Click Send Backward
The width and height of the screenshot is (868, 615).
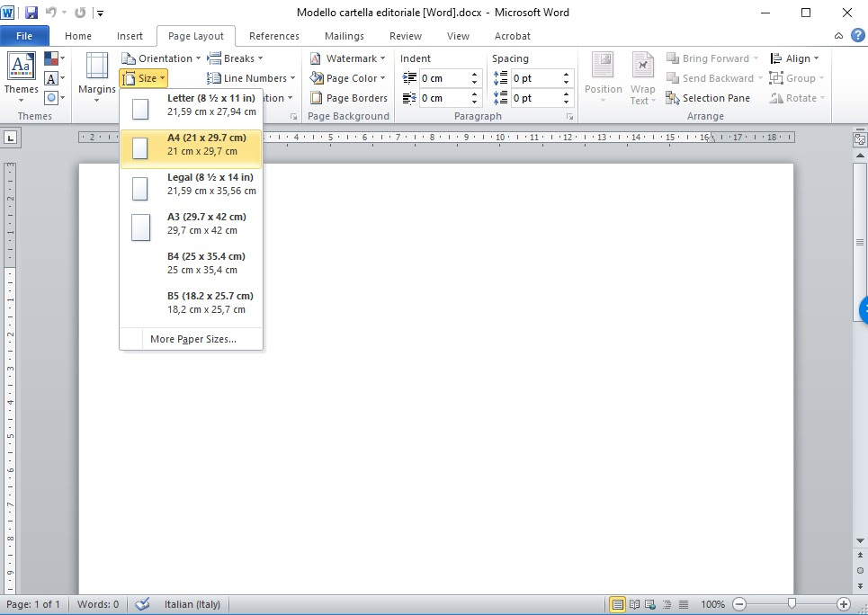(714, 78)
